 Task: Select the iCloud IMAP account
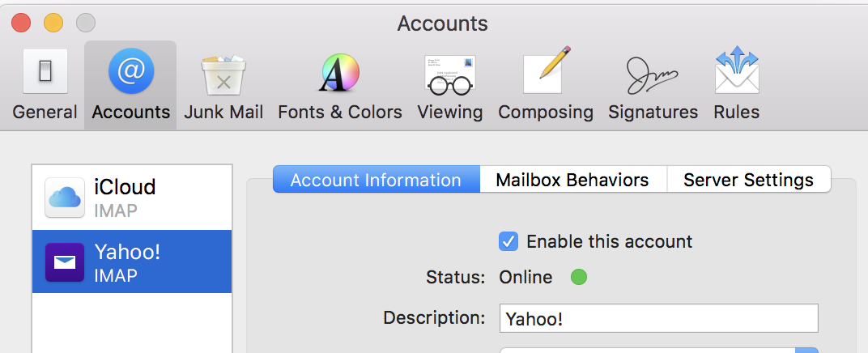click(x=132, y=198)
